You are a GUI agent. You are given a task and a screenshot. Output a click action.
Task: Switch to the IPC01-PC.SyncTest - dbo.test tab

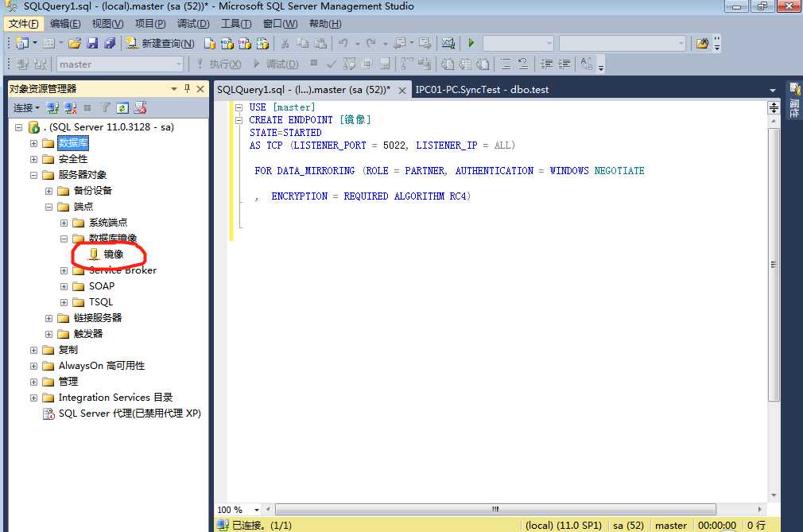pos(482,90)
